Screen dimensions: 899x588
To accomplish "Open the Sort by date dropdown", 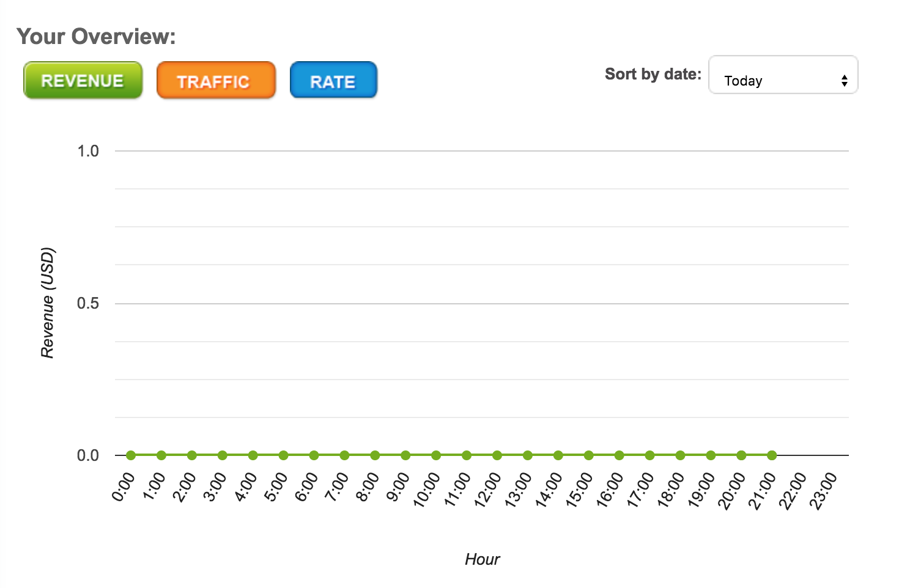I will coord(782,75).
